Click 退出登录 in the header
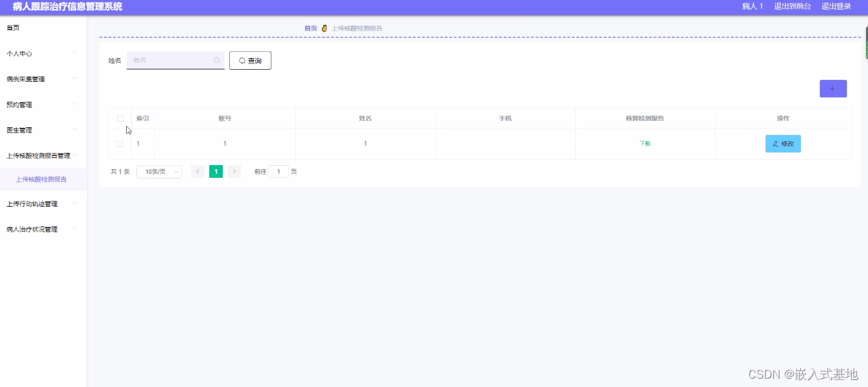Image resolution: width=868 pixels, height=387 pixels. (x=837, y=6)
